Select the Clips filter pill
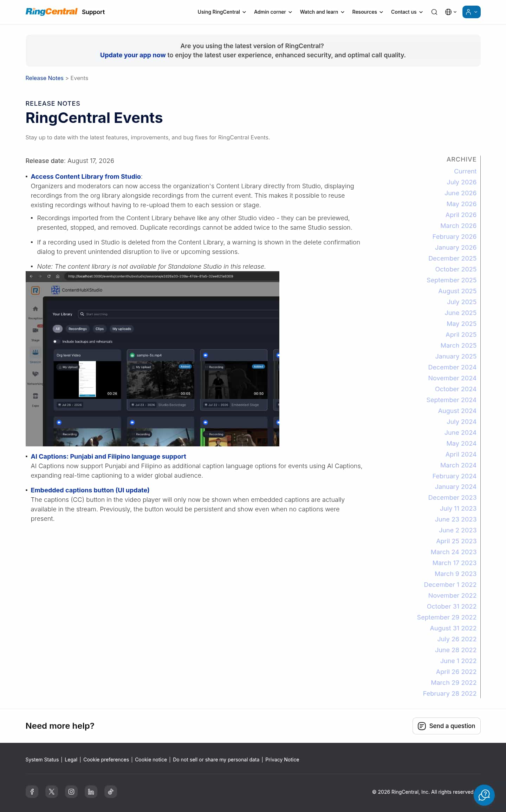This screenshot has height=812, width=506. tap(100, 329)
